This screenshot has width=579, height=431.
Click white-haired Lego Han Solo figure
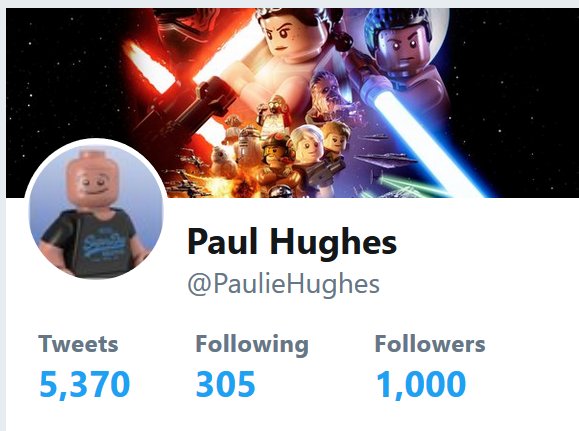click(x=308, y=148)
